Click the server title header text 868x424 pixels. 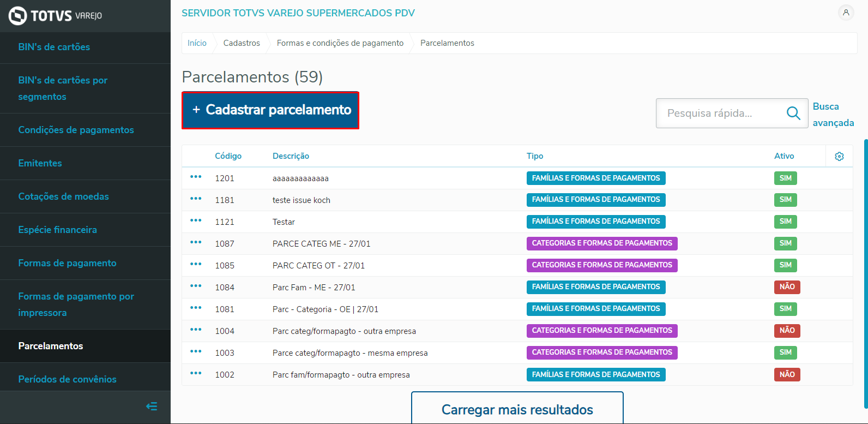pyautogui.click(x=298, y=13)
